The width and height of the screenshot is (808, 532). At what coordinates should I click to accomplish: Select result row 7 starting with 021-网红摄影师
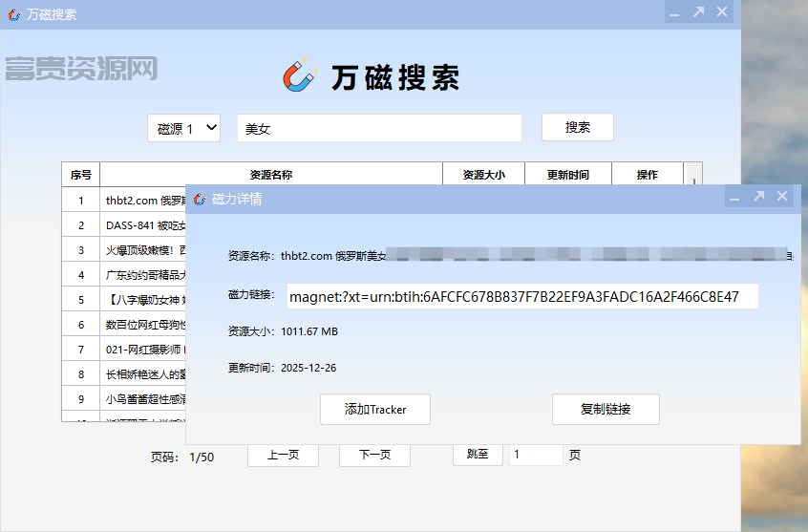[x=123, y=350]
